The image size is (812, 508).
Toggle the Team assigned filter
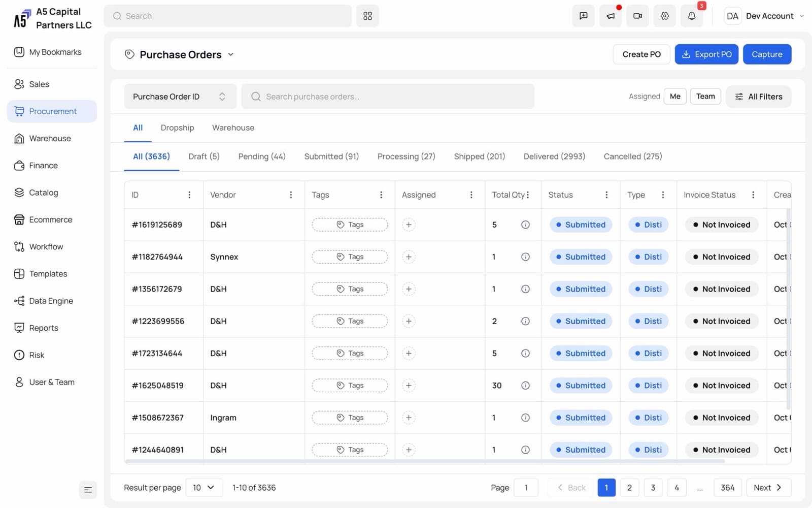pyautogui.click(x=705, y=96)
